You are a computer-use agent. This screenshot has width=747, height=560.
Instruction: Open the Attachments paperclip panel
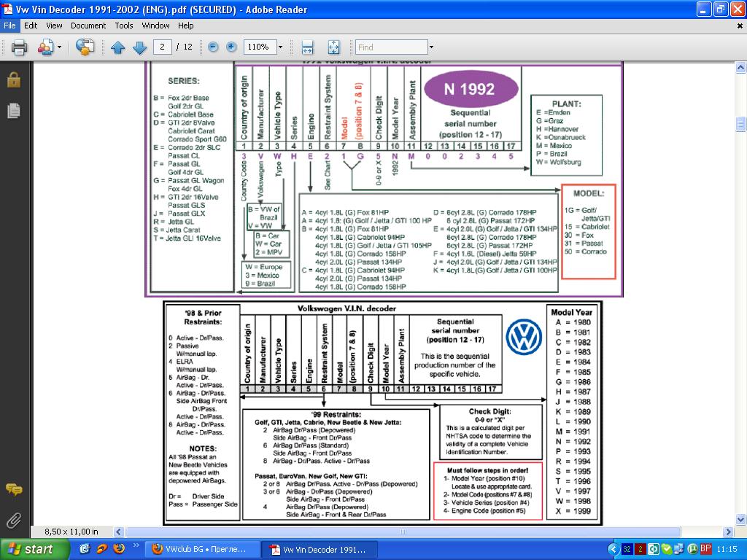[13, 520]
